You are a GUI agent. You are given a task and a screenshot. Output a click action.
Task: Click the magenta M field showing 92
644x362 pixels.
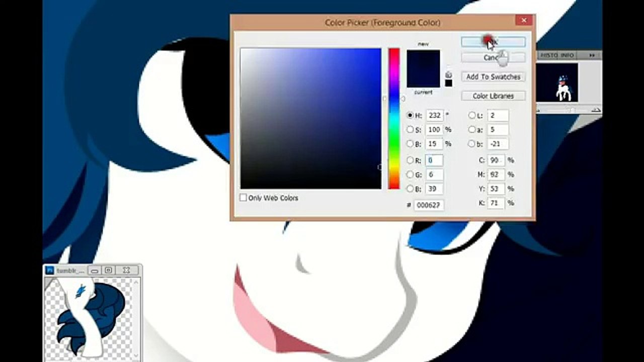click(496, 174)
